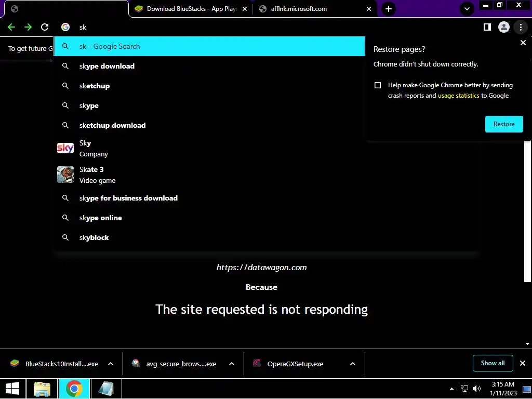
Task: Close the Restore pages popup
Action: [523, 43]
